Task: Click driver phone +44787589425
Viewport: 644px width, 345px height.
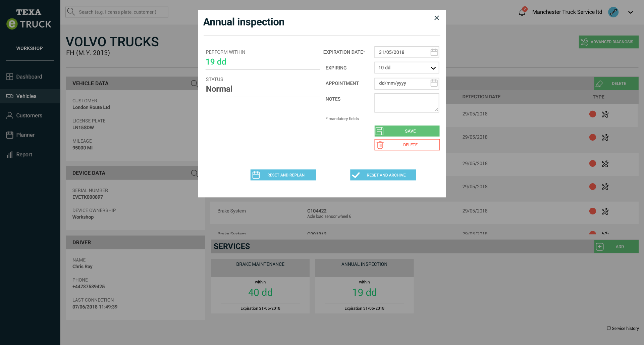Action: (x=89, y=287)
